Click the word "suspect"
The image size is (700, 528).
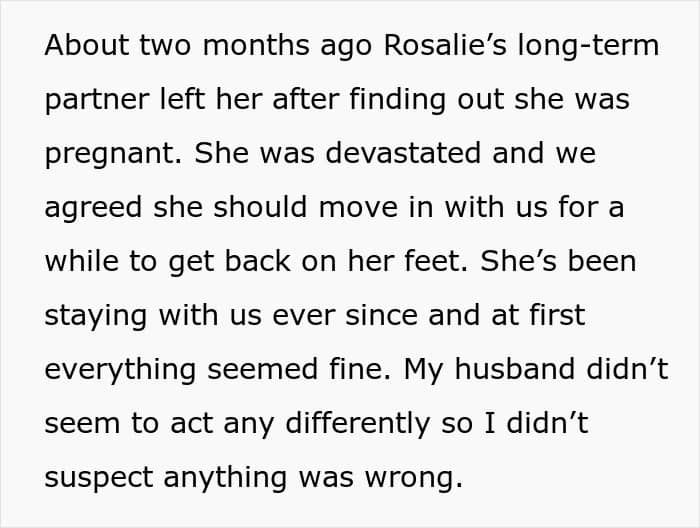tap(99, 477)
